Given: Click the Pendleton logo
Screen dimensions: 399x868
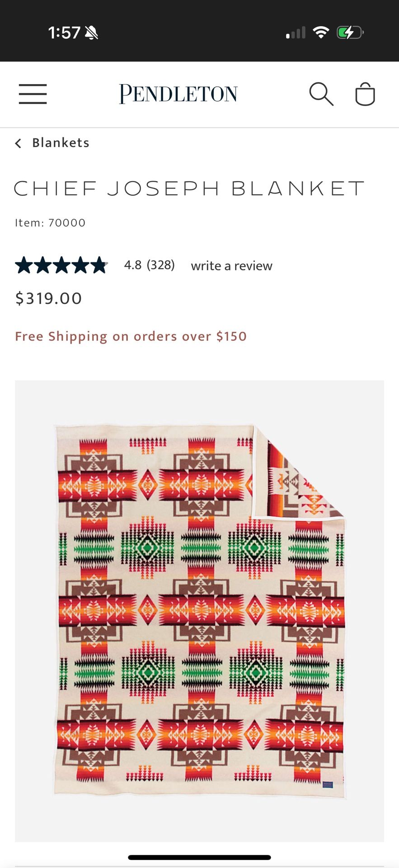Looking at the screenshot, I should [178, 94].
